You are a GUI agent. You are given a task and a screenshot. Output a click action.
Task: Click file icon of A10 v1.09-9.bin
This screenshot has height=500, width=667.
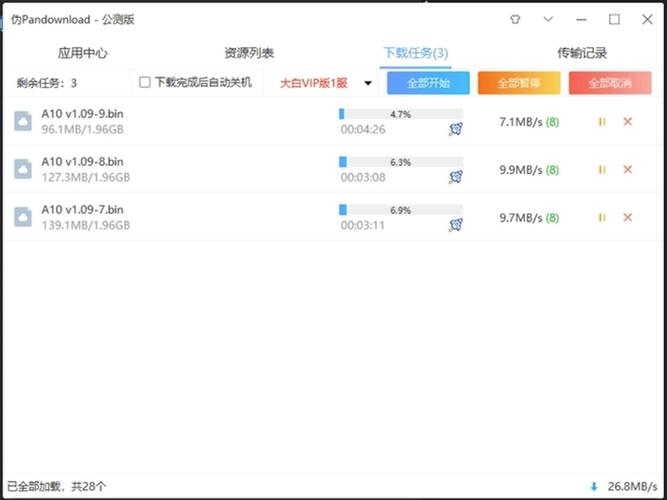tap(23, 121)
